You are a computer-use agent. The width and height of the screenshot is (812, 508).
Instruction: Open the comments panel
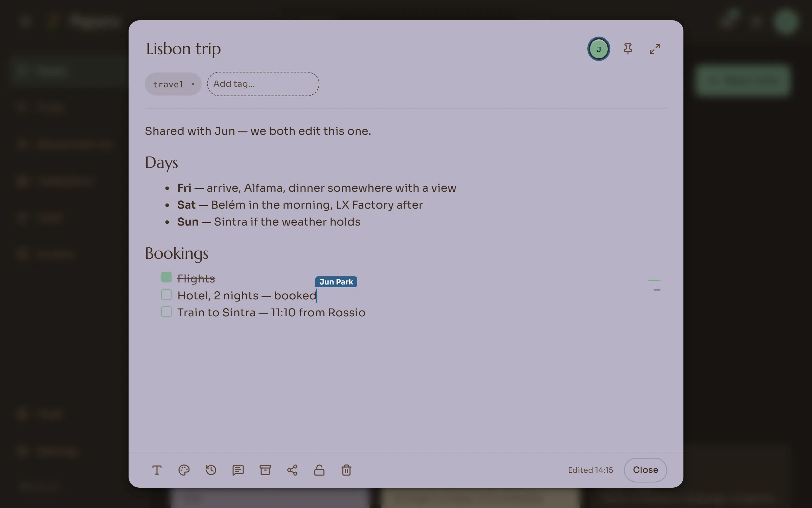coord(238,470)
